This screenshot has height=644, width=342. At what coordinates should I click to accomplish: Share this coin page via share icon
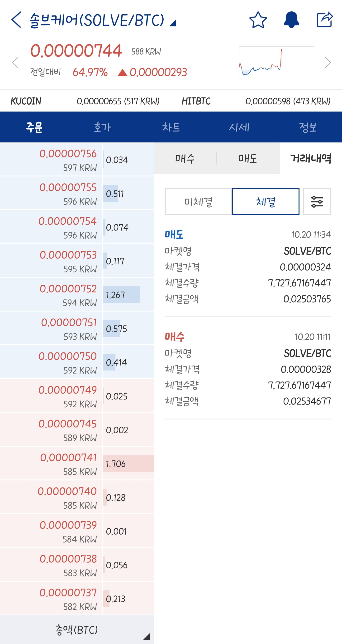pyautogui.click(x=324, y=20)
